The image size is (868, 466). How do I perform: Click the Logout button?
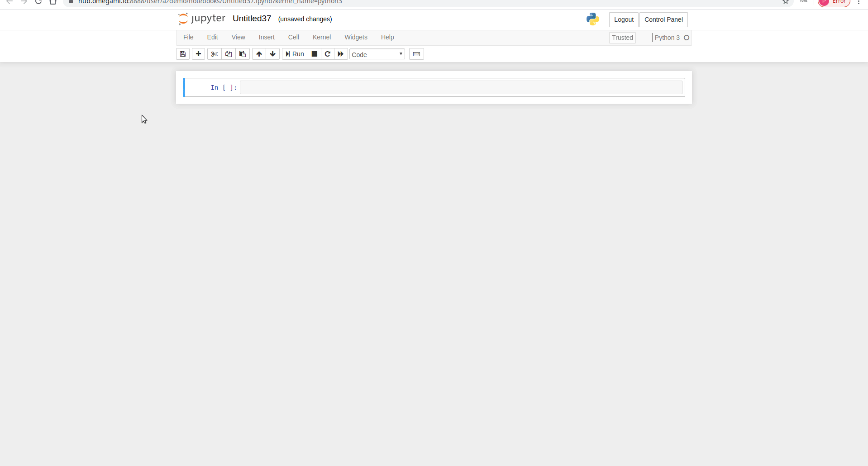pyautogui.click(x=624, y=19)
